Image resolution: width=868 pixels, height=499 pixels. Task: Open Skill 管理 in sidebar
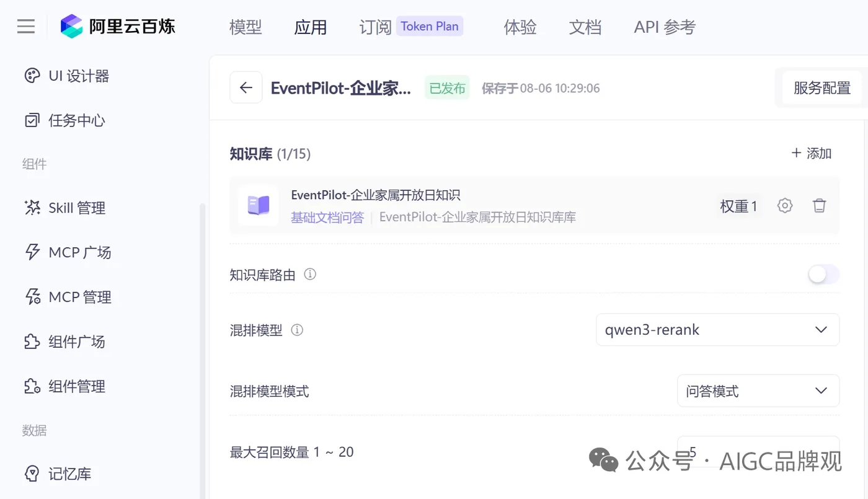click(x=64, y=208)
